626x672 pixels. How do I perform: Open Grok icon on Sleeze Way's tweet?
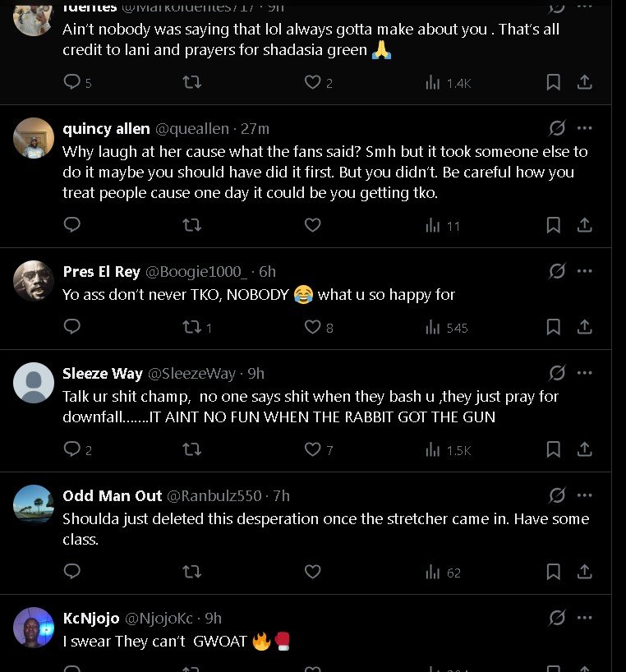coord(557,373)
